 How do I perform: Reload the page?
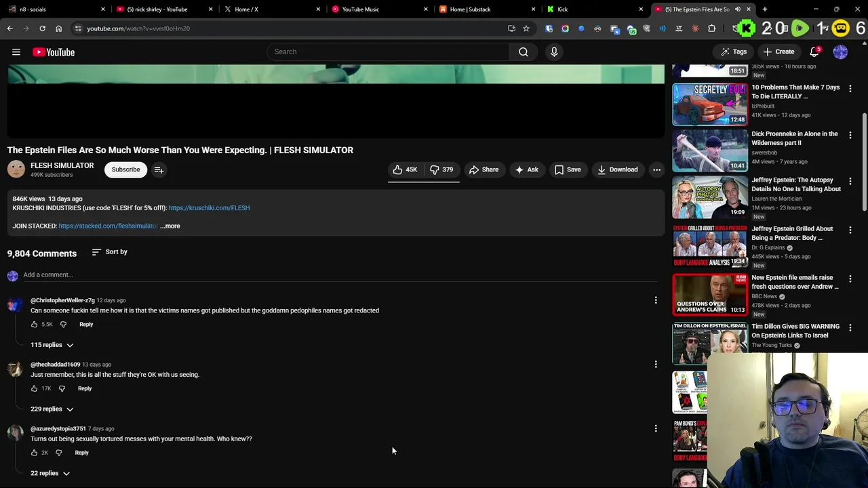click(42, 28)
